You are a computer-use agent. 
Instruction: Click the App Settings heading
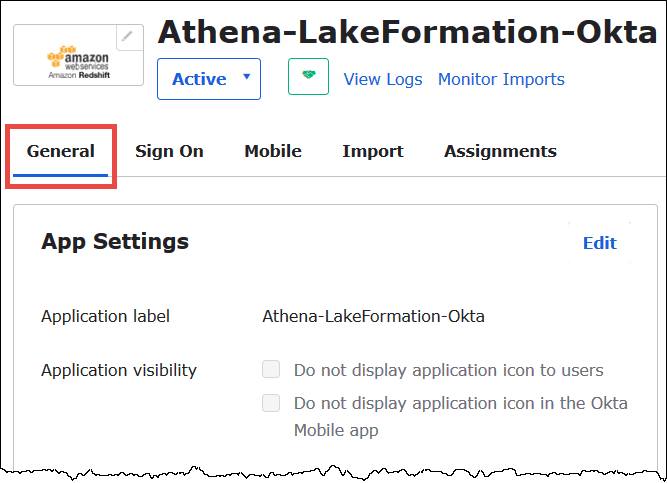[115, 241]
